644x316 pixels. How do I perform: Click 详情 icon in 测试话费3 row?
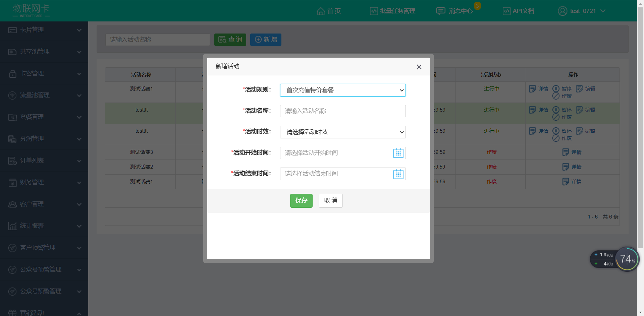566,152
